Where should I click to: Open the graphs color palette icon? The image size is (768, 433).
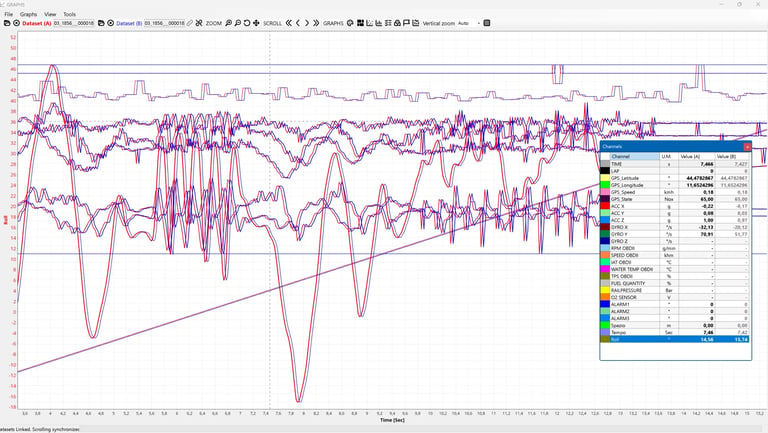point(350,23)
